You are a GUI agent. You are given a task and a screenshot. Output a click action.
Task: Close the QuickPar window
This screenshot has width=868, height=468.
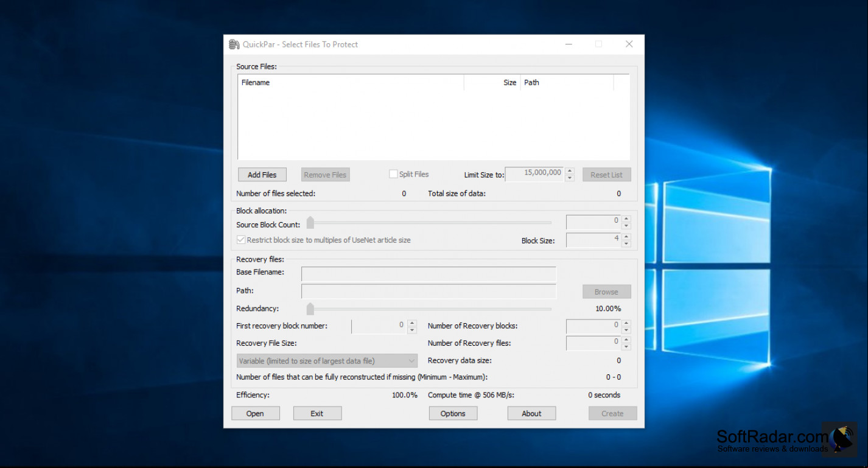(x=629, y=44)
